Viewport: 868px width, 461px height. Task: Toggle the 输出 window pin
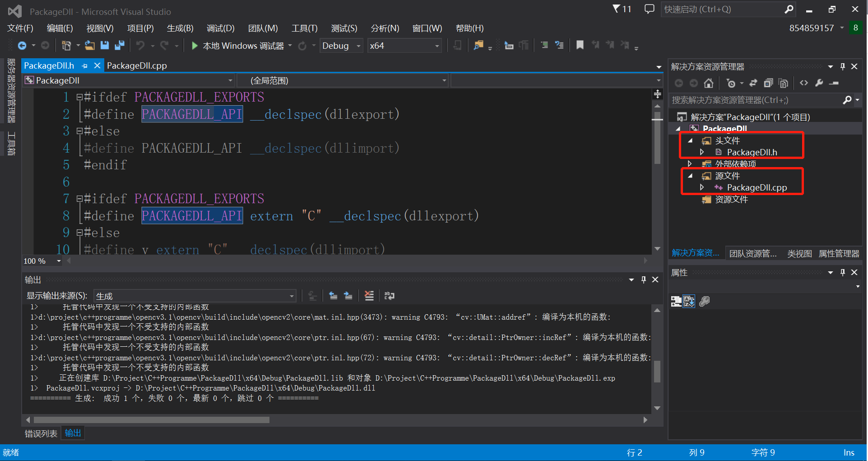pyautogui.click(x=643, y=279)
